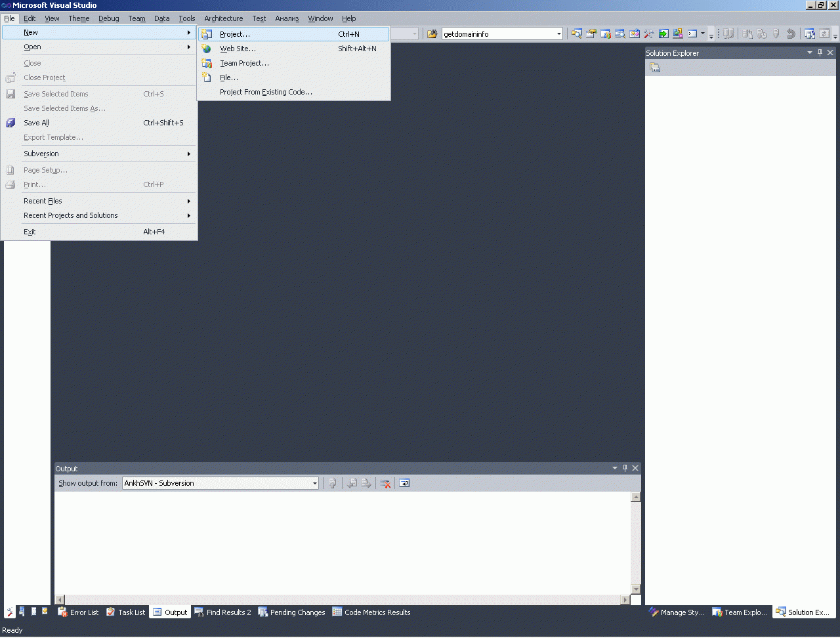Open the Team menu
Image resolution: width=840 pixels, height=638 pixels.
click(x=136, y=18)
